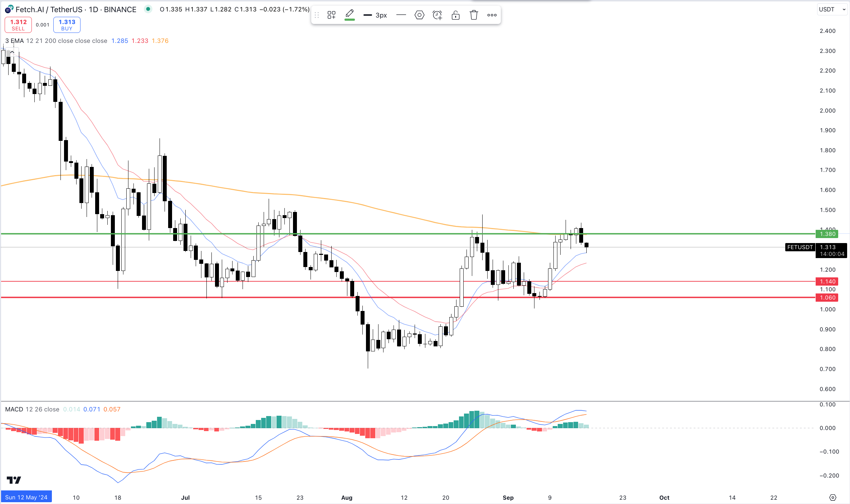Select the 3 EMA indicator legend
This screenshot has width=850, height=504.
click(15, 41)
